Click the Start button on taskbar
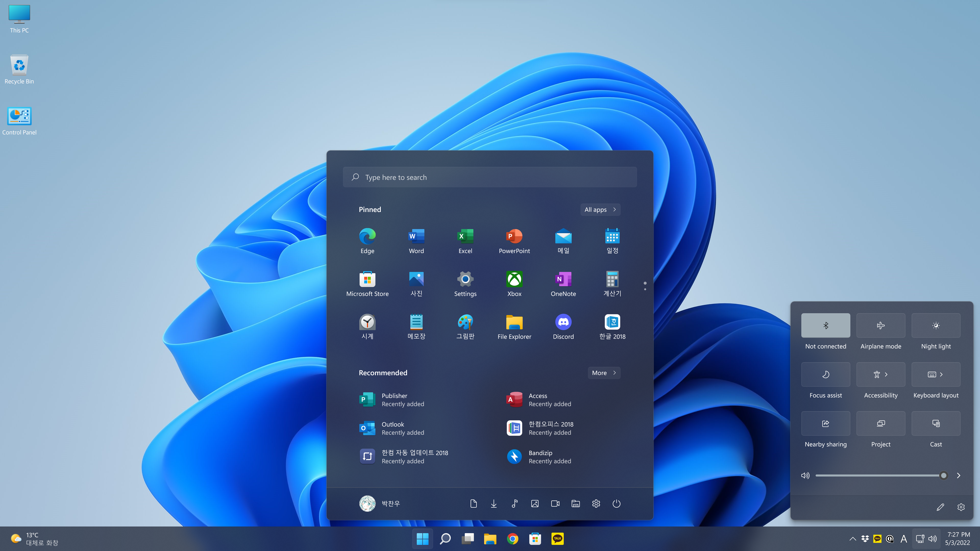This screenshot has height=551, width=980. pyautogui.click(x=422, y=539)
